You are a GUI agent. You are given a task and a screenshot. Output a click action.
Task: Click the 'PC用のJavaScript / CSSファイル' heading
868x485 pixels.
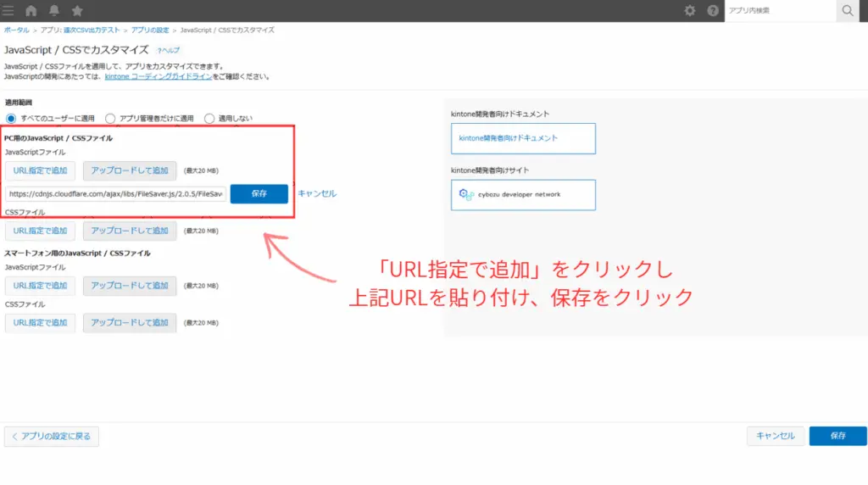coord(58,138)
